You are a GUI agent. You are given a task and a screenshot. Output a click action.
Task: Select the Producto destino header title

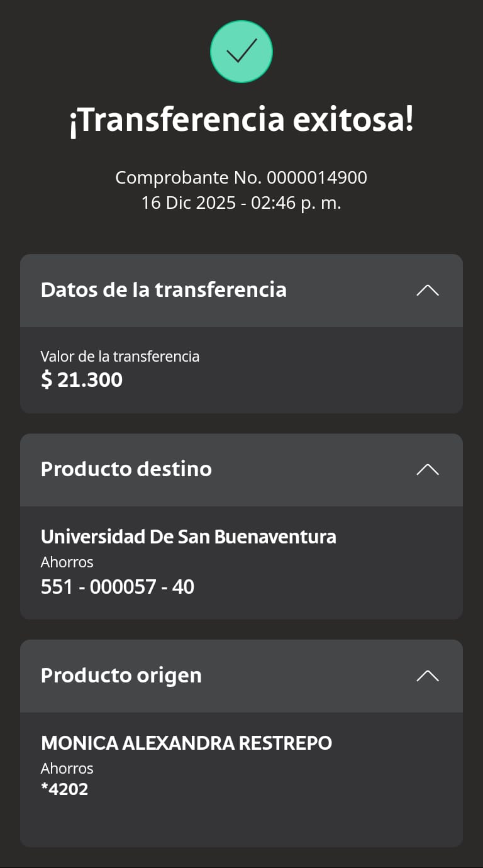(126, 469)
